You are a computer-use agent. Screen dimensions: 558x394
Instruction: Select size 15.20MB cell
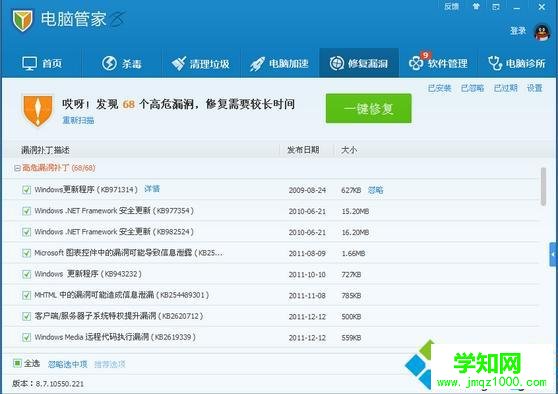(x=355, y=211)
